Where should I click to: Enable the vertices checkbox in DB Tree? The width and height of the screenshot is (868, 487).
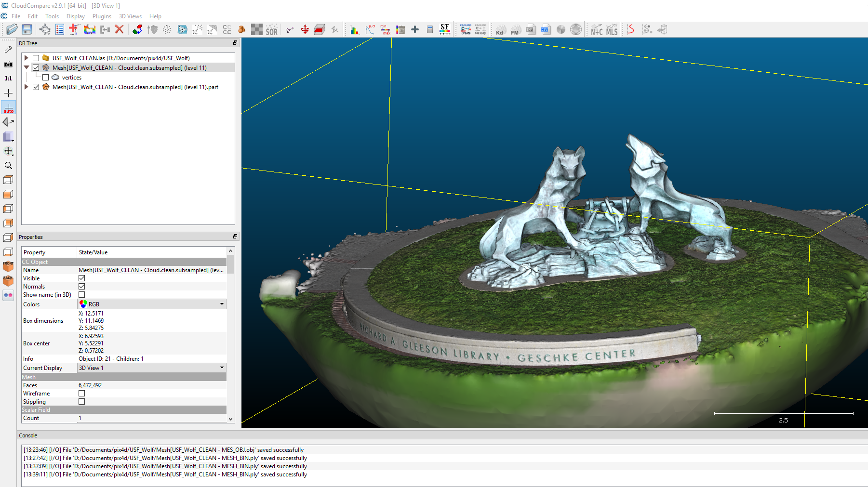(x=45, y=77)
